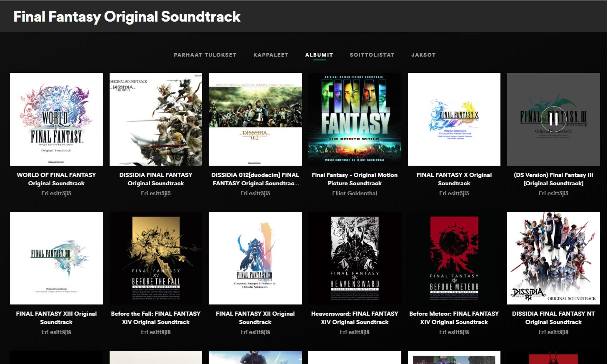The height and width of the screenshot is (364, 607).
Task: Open The Spirits Within soundtrack cover
Action: click(x=355, y=119)
